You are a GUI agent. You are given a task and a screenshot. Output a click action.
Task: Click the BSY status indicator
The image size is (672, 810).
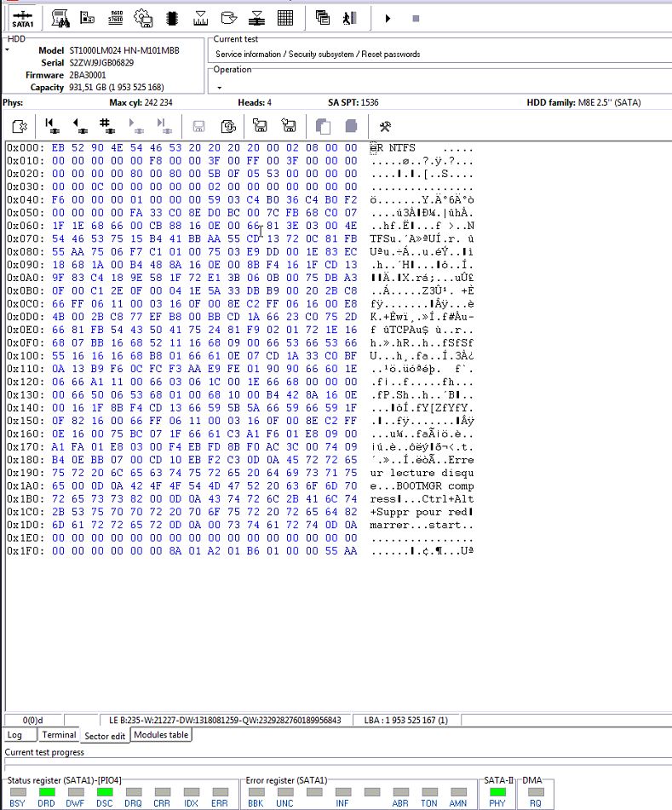coord(18,792)
